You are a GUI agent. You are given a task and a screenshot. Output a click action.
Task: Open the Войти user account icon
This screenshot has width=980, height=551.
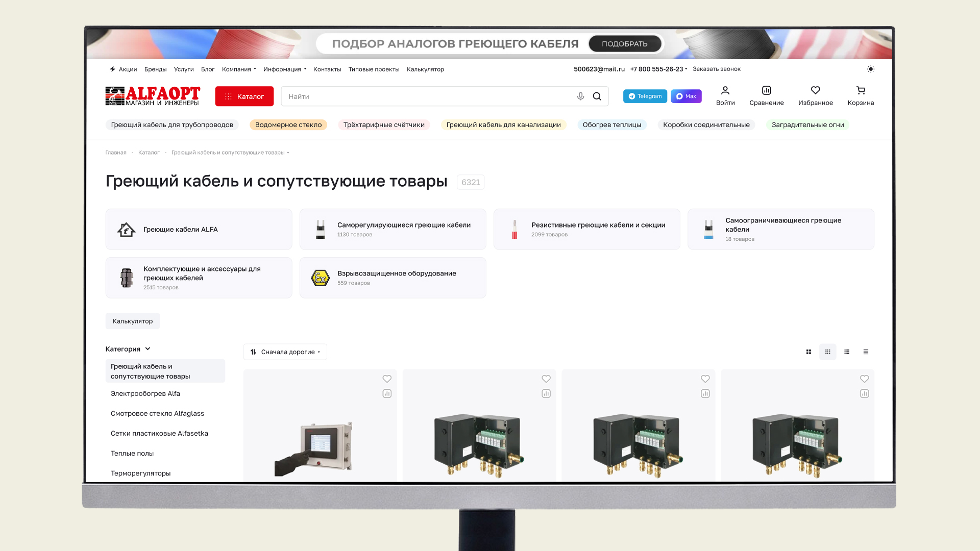(725, 90)
